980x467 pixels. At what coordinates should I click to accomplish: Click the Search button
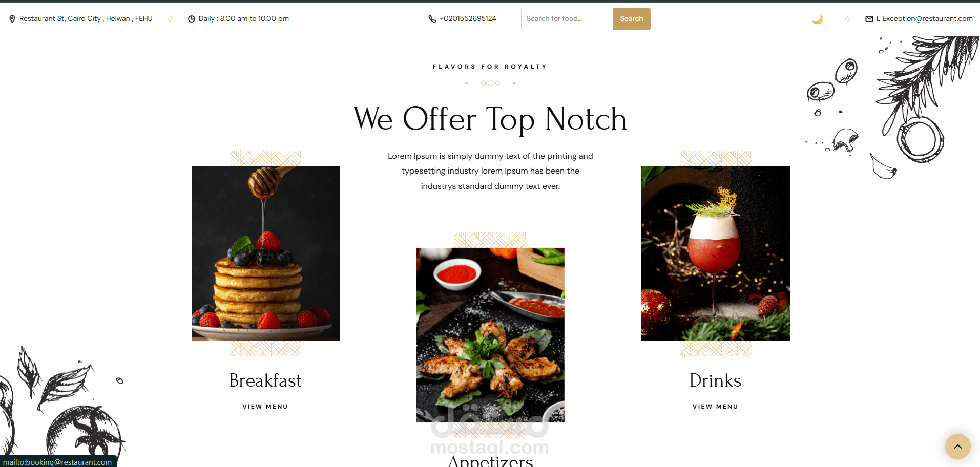[x=632, y=19]
